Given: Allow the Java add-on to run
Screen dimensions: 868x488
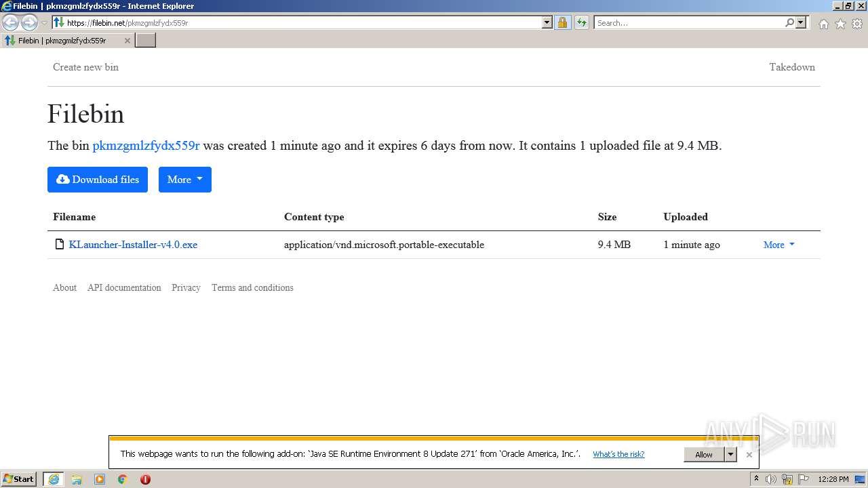Looking at the screenshot, I should pos(704,454).
